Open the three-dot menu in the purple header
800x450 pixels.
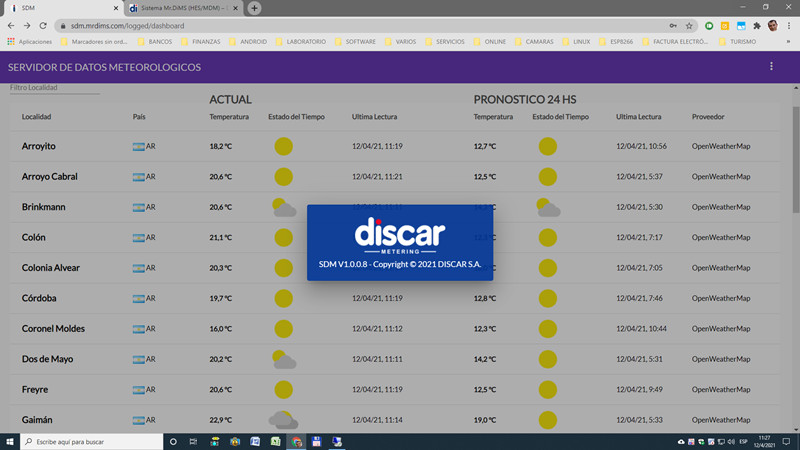(771, 66)
